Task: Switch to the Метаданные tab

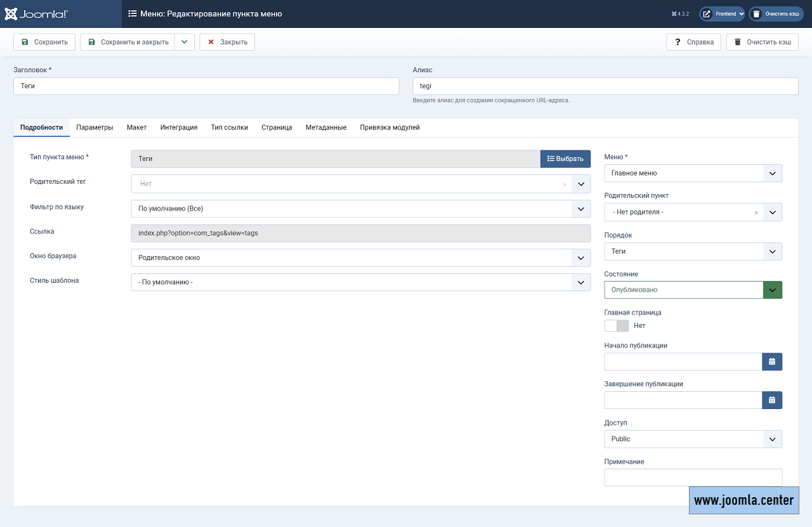Action: 325,127
